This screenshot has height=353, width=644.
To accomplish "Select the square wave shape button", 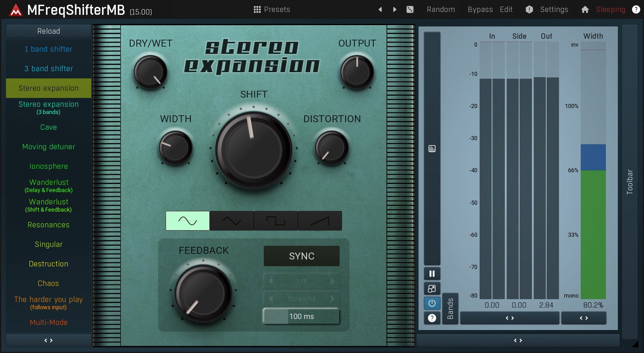I will 276,221.
